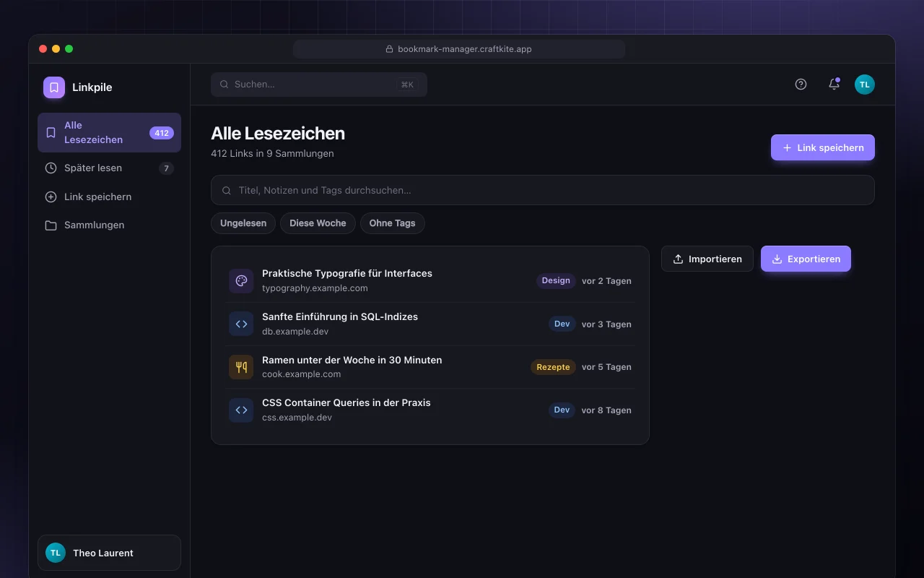This screenshot has width=924, height=578.
Task: Click the Dev tag on SQL-Indizes bookmark
Action: click(x=562, y=324)
